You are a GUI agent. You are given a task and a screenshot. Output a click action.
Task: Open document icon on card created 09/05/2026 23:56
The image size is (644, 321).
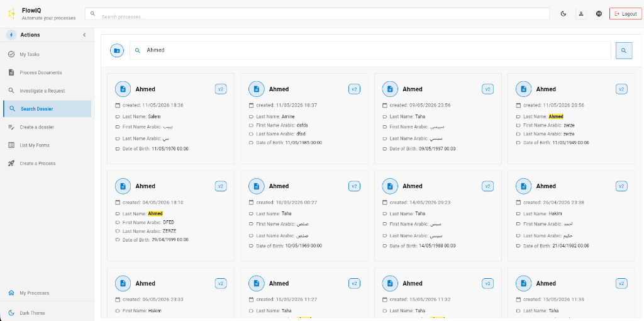[x=390, y=89]
